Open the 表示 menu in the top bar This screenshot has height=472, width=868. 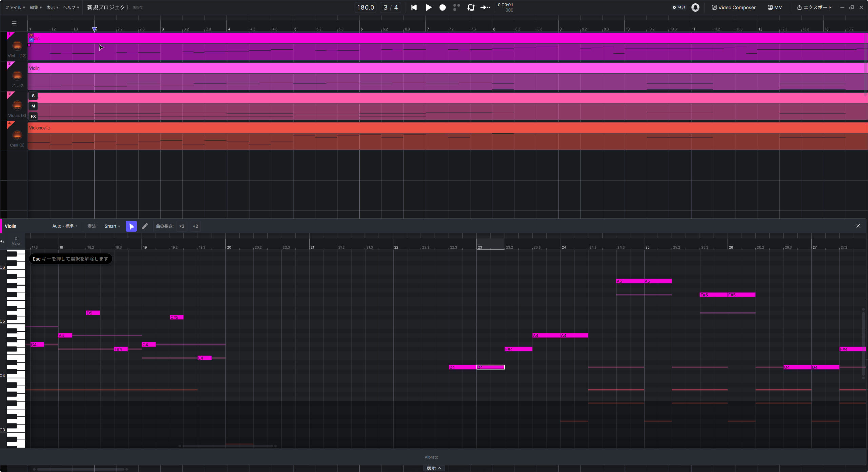coord(52,7)
